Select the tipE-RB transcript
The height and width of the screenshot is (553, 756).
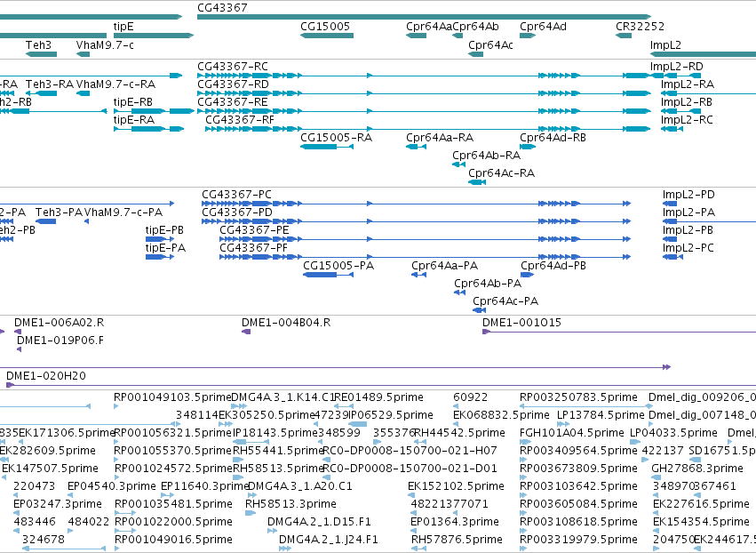(x=154, y=111)
